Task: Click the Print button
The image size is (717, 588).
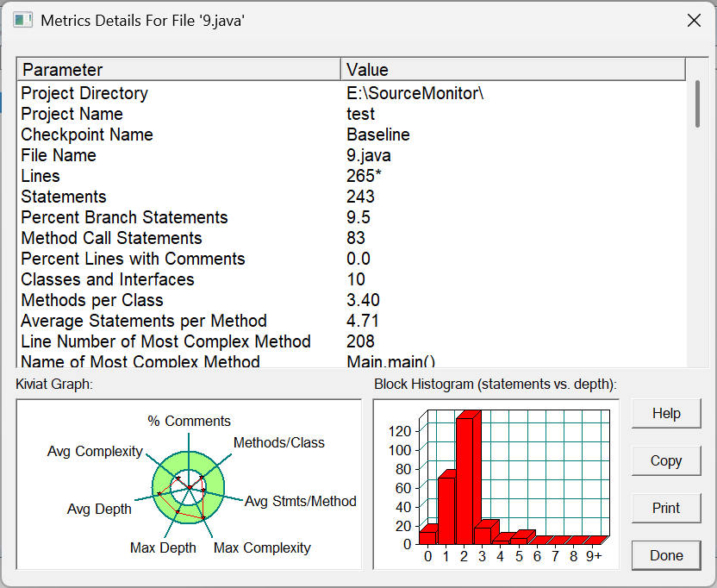Action: pyautogui.click(x=666, y=508)
